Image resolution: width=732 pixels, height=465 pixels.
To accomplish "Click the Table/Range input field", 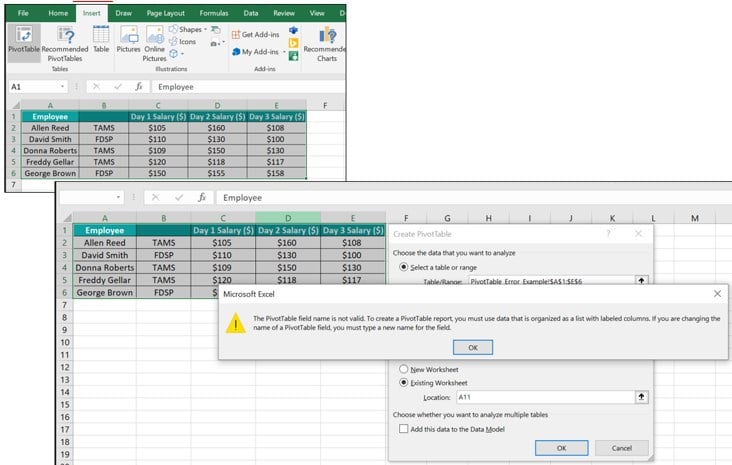I will pyautogui.click(x=551, y=282).
